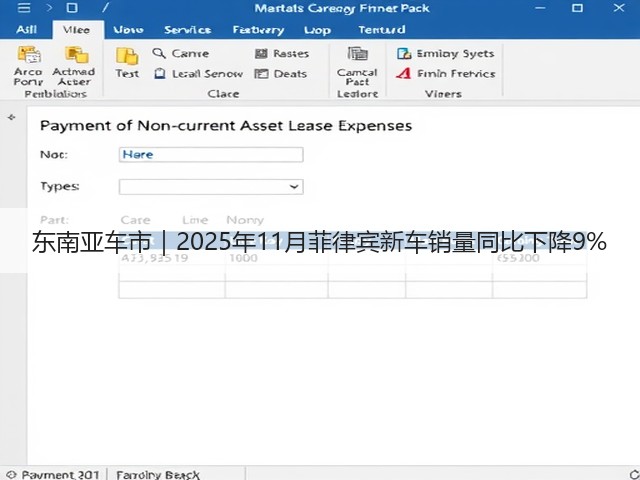Screen dimensions: 640x480
Task: Click the hamburger menu icon in title bar
Action: [x=24, y=8]
